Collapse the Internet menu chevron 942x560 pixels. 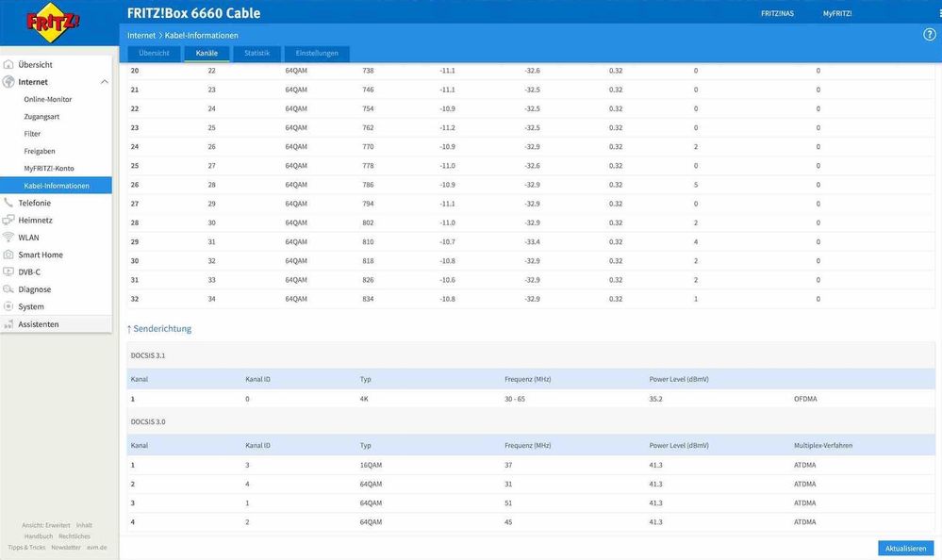tap(104, 82)
